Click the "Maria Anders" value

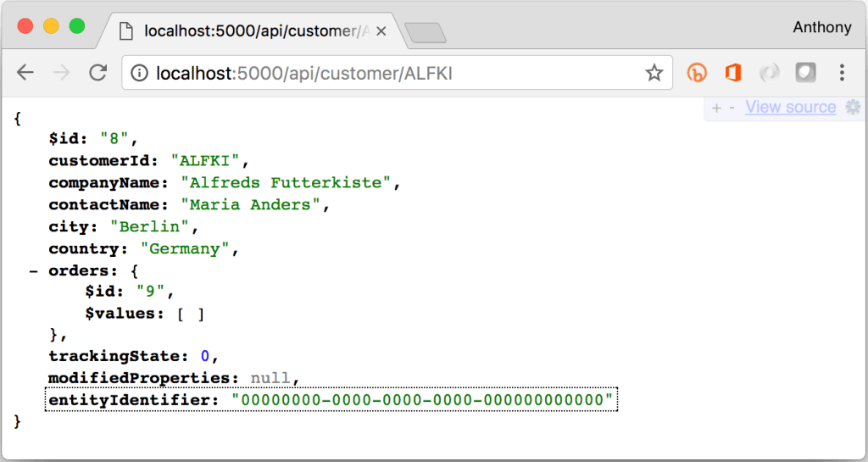[250, 205]
